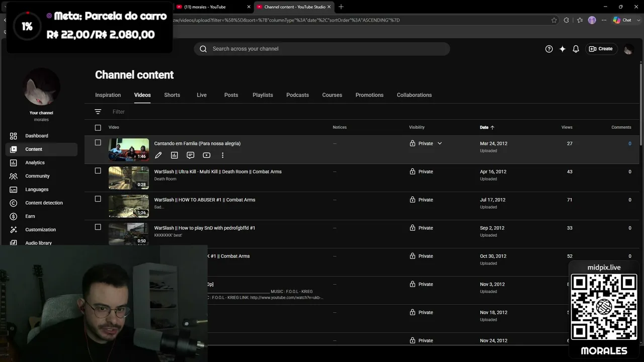This screenshot has height=362, width=644.
Task: Switch to the Promotions tab
Action: click(x=369, y=95)
